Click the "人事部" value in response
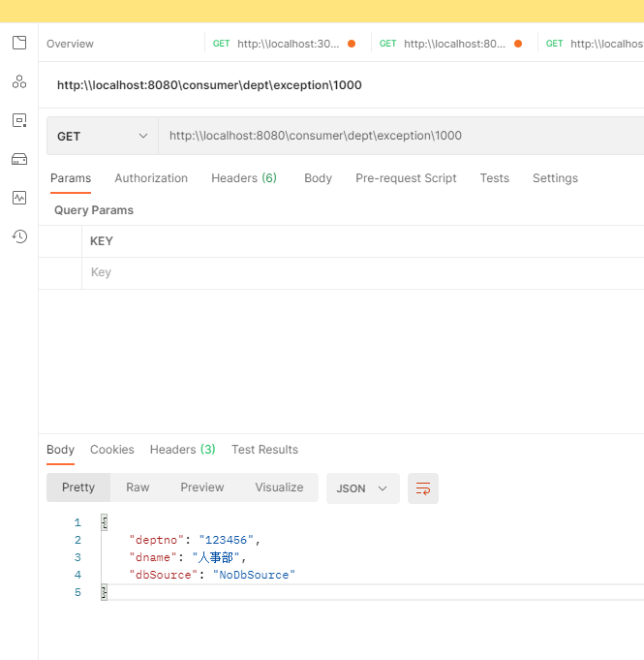644x660 pixels. [x=216, y=557]
